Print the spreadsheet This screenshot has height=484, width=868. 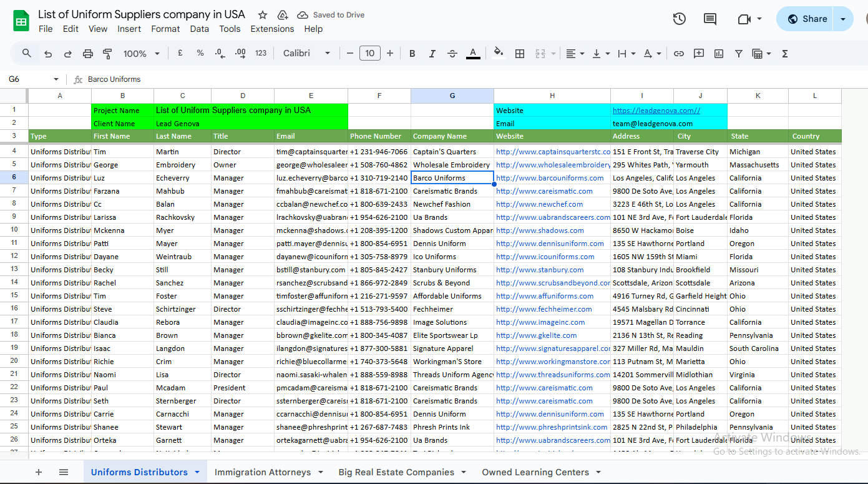tap(88, 54)
